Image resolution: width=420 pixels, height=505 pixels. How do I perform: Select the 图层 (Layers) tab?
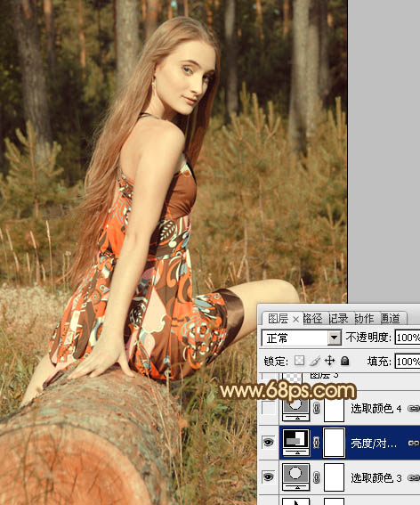point(278,319)
